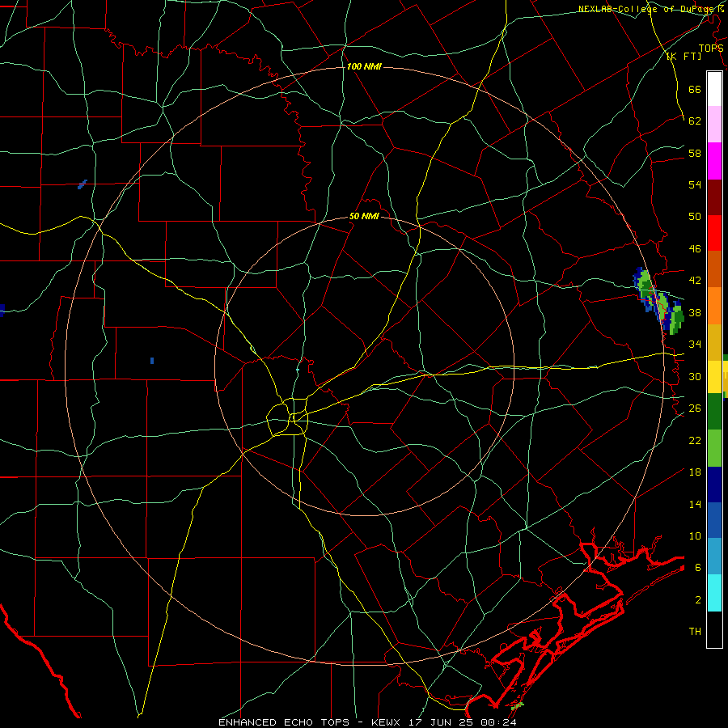The height and width of the screenshot is (728, 728).
Task: Click the legend value '14'
Action: coord(695,504)
